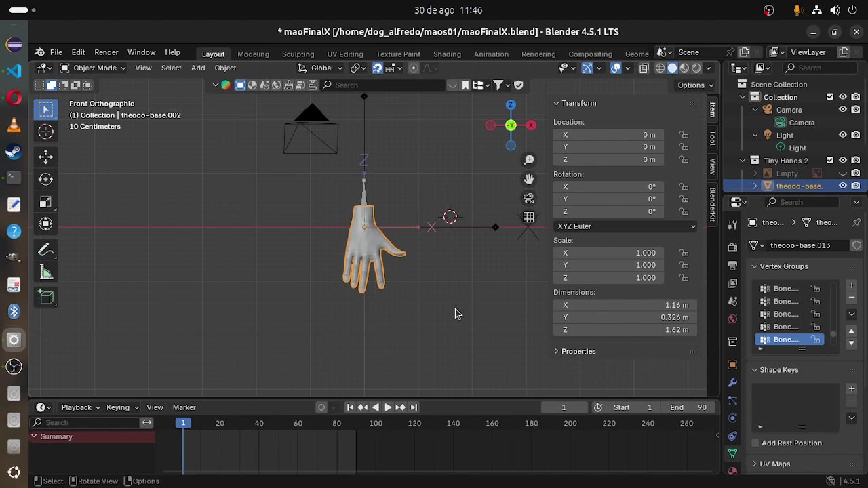Click the zoom magnifier viewport gizmo

(529, 160)
